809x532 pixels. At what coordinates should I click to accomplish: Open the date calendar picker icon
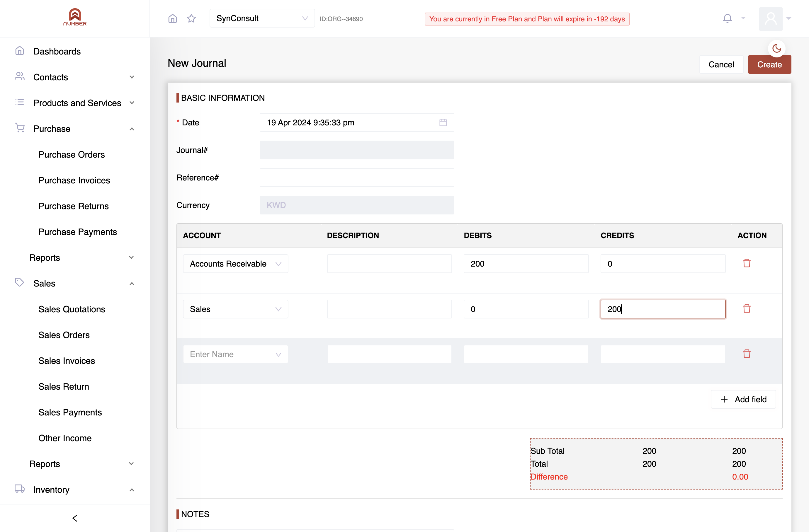(x=443, y=122)
